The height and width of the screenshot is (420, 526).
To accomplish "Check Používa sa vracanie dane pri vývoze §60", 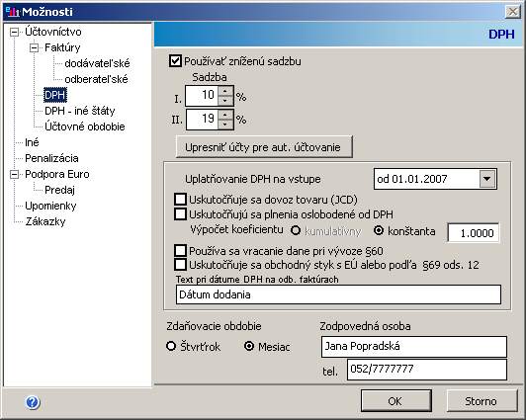I will tap(181, 250).
